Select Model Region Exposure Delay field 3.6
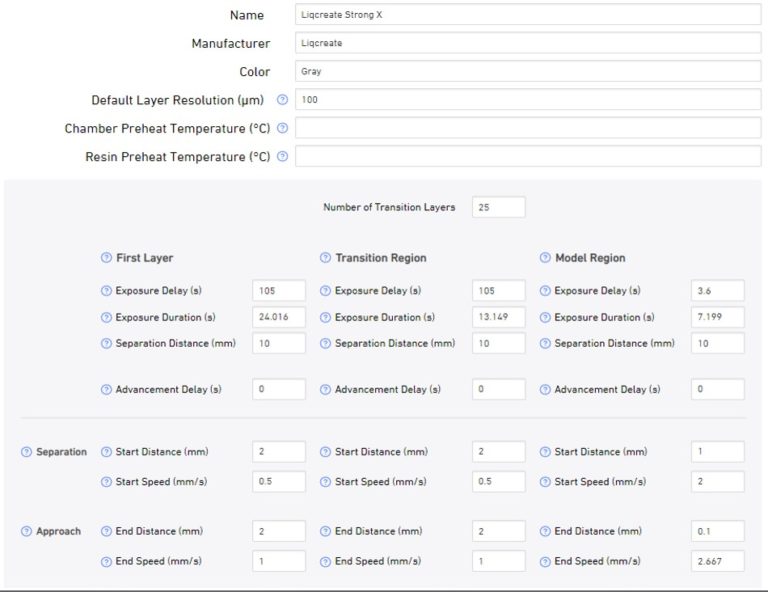This screenshot has height=592, width=768. 717,291
